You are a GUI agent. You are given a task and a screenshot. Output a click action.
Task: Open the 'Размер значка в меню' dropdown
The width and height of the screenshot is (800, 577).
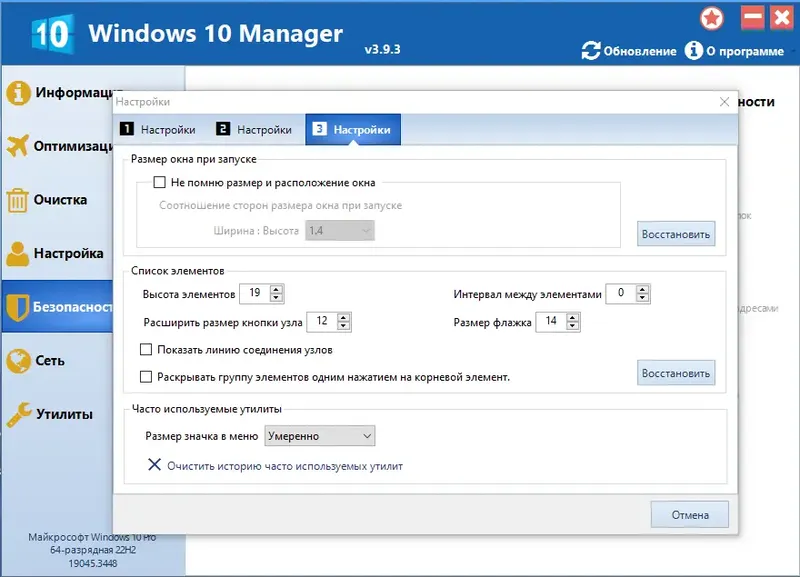(319, 436)
